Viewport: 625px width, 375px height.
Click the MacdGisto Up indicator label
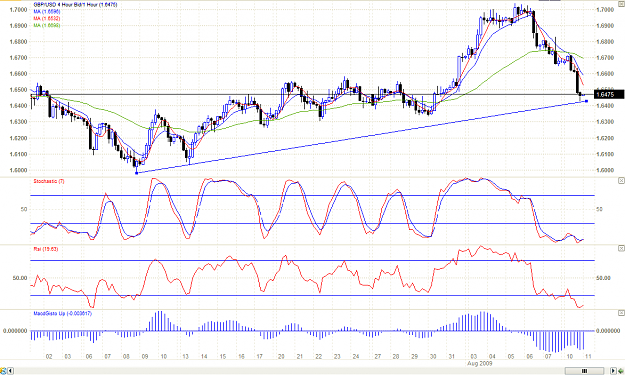click(63, 314)
